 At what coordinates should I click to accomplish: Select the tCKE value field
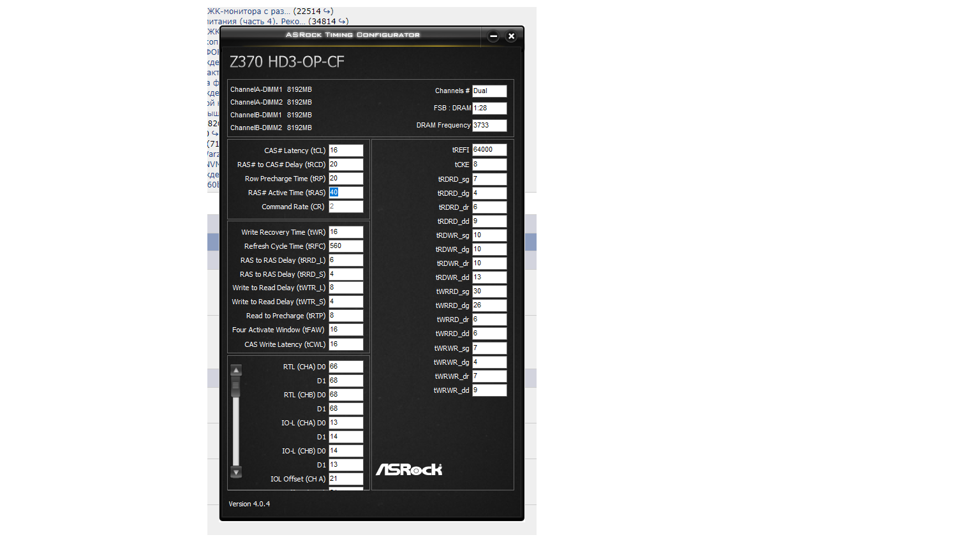[x=489, y=165]
